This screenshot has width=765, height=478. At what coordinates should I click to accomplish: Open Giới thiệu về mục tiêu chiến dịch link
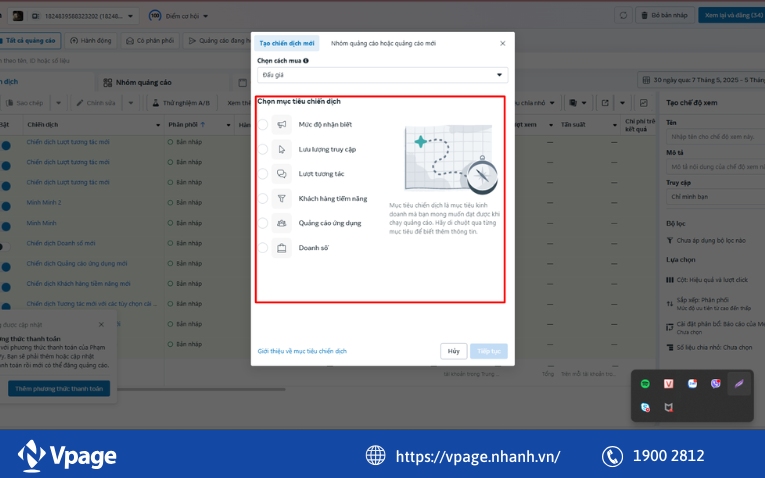click(x=302, y=351)
